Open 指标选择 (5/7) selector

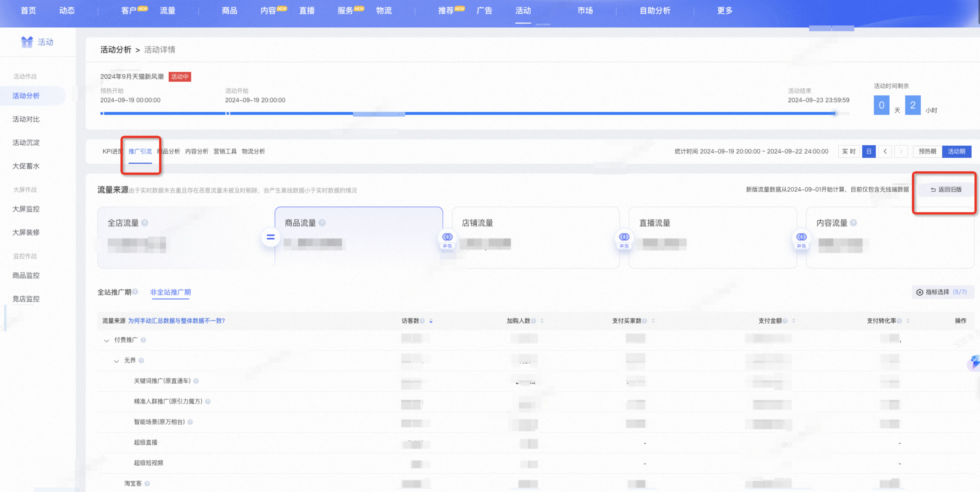click(943, 292)
